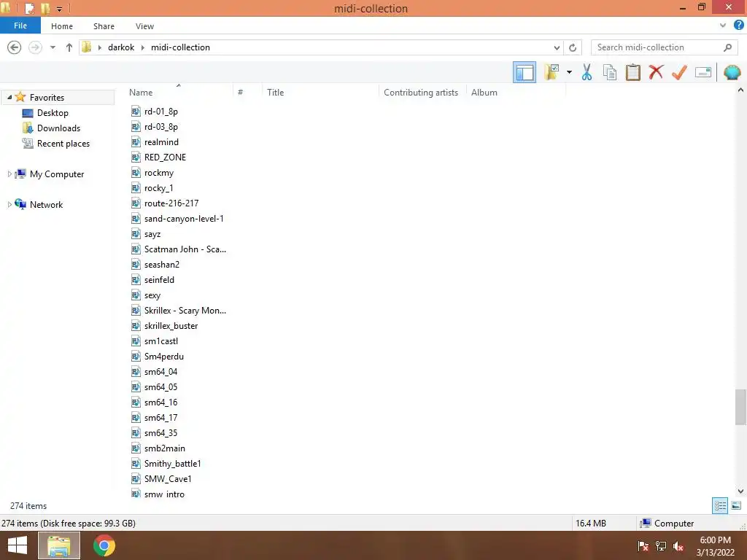The width and height of the screenshot is (747, 560).
Task: Select Desktop in Favorites
Action: click(53, 113)
